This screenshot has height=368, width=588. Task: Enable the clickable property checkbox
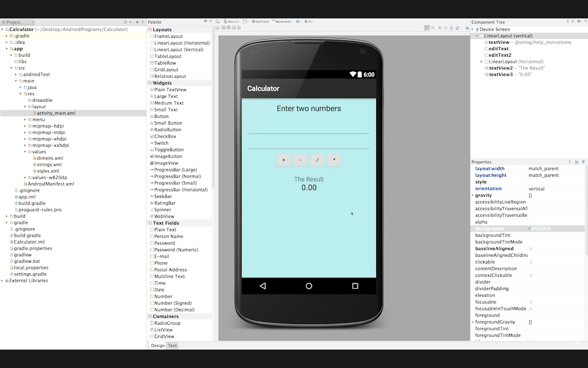pyautogui.click(x=531, y=262)
